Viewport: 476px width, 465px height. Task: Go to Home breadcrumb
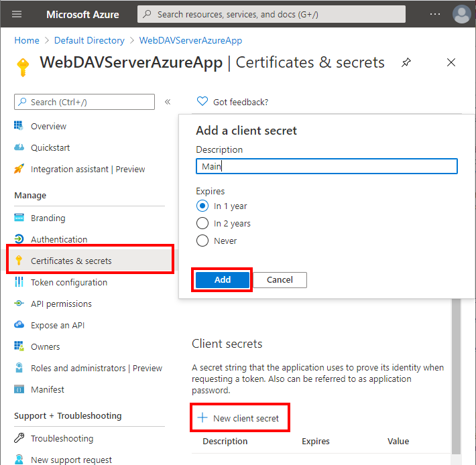click(27, 40)
